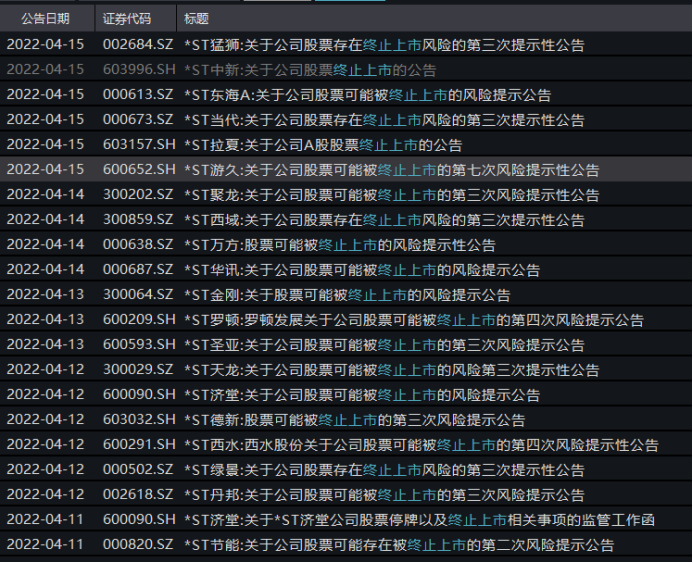
Task: Open *ST游久 第七次风险提示性公告
Action: pos(392,170)
